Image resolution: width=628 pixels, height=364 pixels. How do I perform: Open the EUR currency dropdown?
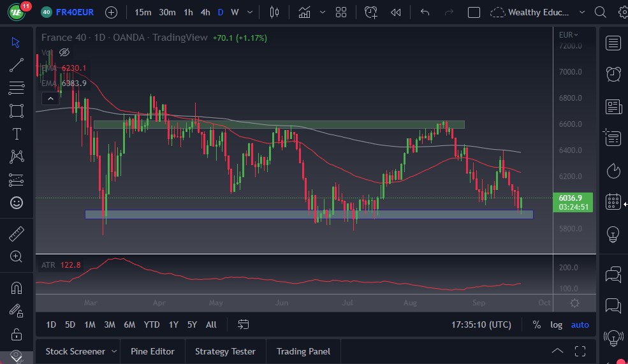tap(568, 35)
